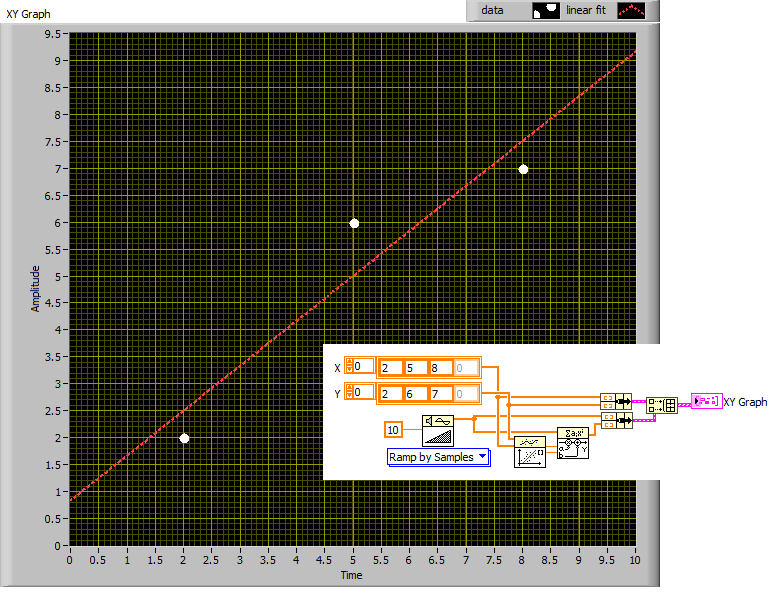This screenshot has height=596, width=782.
Task: Click the white data point at time 8
Action: pos(523,169)
